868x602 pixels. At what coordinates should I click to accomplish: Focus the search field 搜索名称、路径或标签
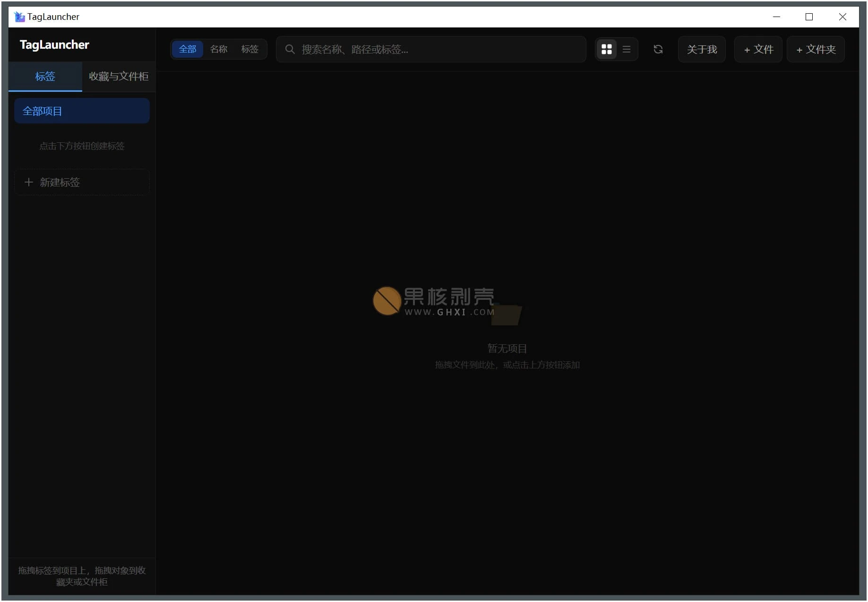click(431, 50)
